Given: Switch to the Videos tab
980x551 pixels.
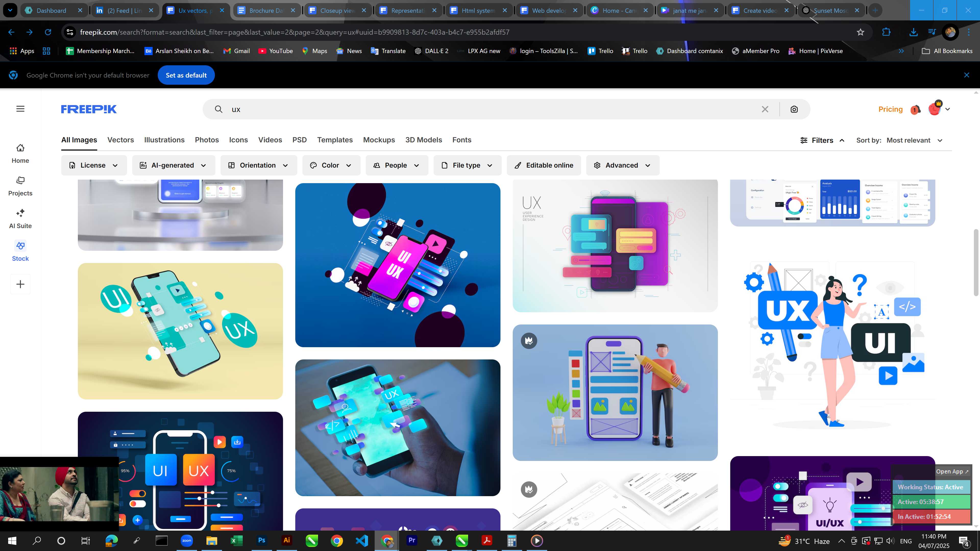Looking at the screenshot, I should click(270, 140).
